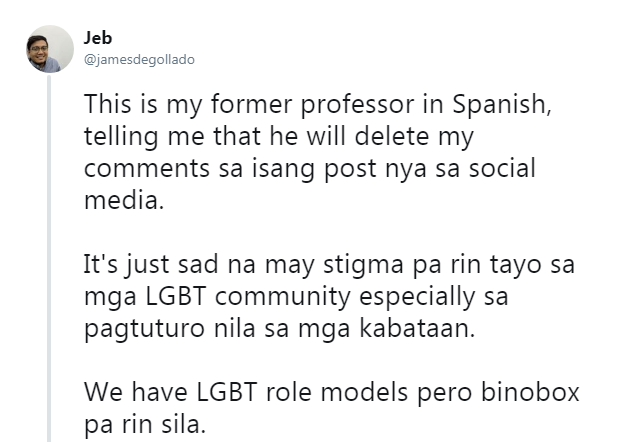This screenshot has width=619, height=442.
Task: Click the word "especially" in the tweet
Action: click(417, 297)
